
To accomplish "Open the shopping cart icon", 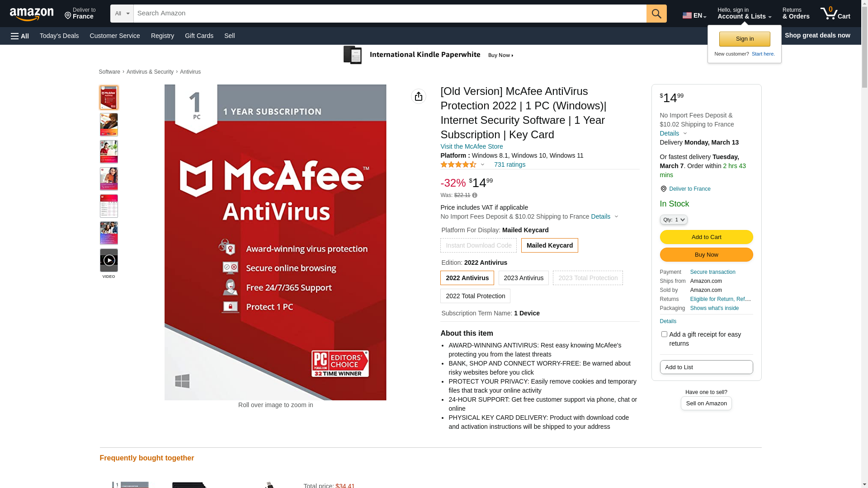I will (x=835, y=14).
